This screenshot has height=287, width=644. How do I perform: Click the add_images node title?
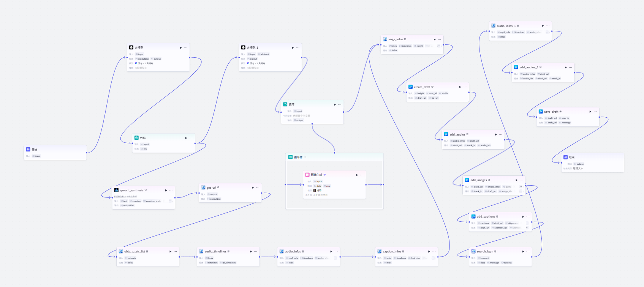pos(478,180)
